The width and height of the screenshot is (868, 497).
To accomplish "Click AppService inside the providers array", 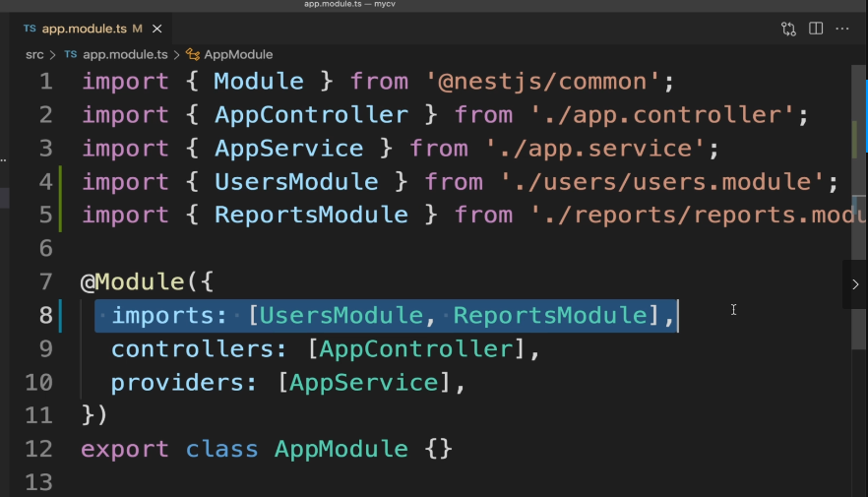I will point(364,383).
